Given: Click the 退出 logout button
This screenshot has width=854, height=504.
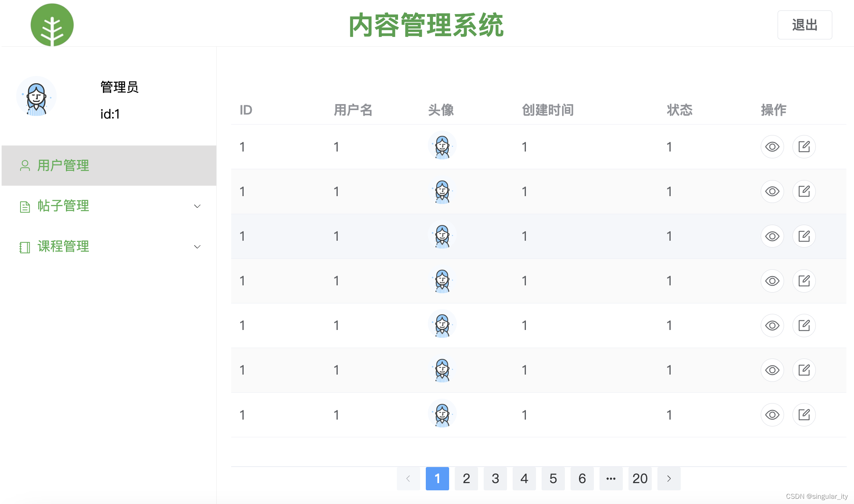Looking at the screenshot, I should pos(805,25).
